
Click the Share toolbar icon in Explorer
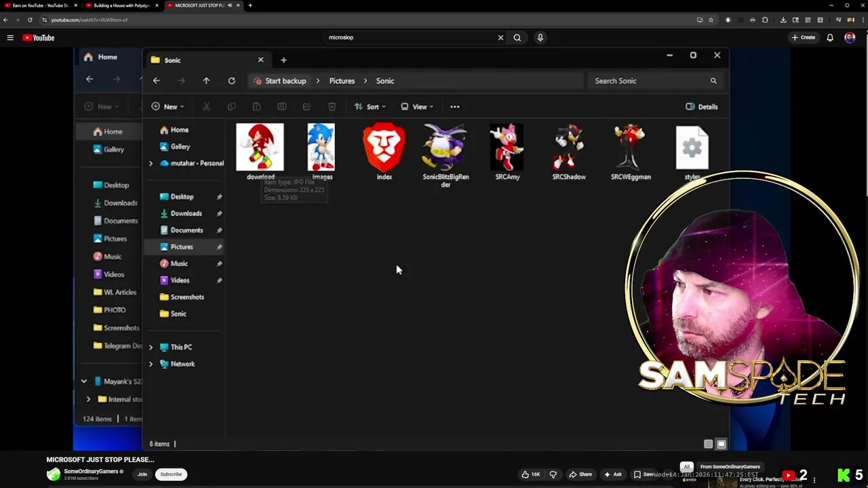[307, 106]
